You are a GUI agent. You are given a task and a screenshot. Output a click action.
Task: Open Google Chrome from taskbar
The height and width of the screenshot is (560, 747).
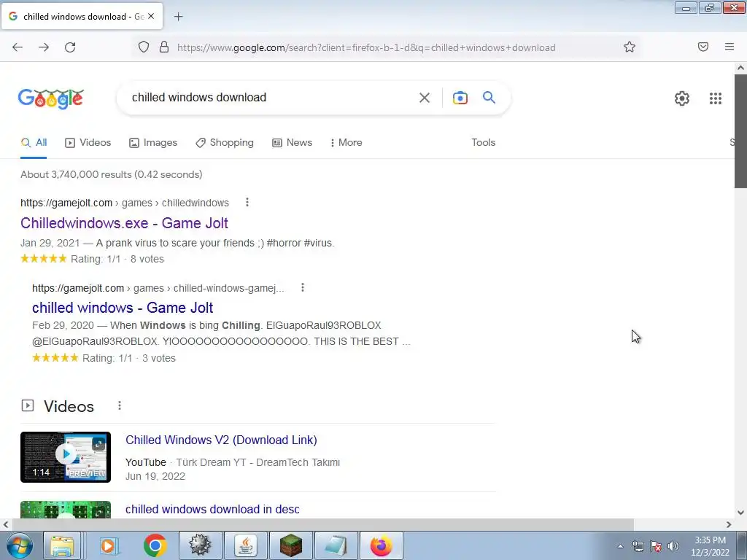point(155,545)
